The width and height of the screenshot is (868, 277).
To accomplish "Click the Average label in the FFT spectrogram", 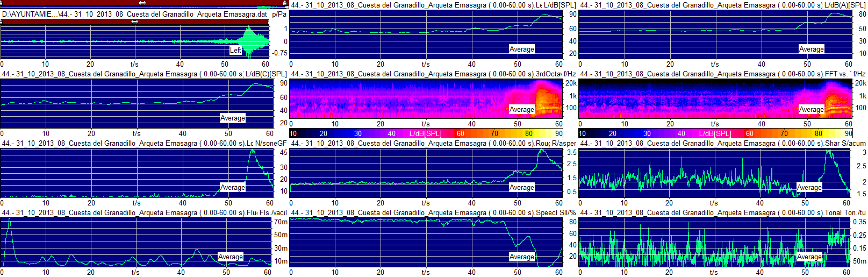I will 811,109.
